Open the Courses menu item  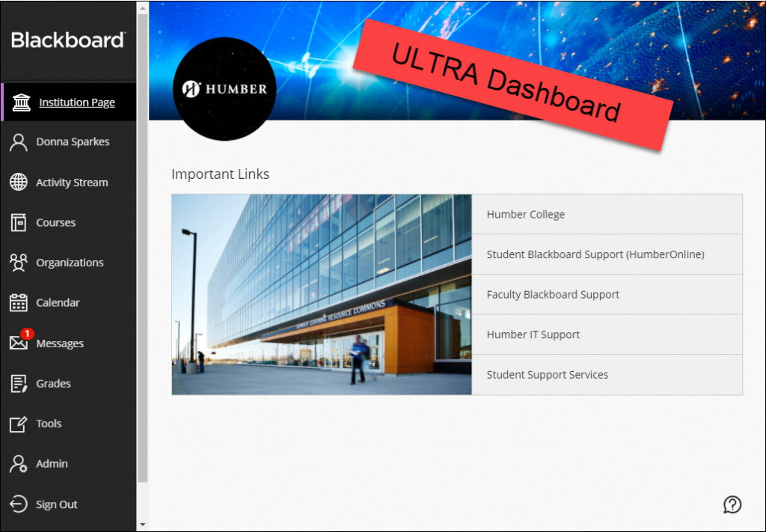point(69,222)
